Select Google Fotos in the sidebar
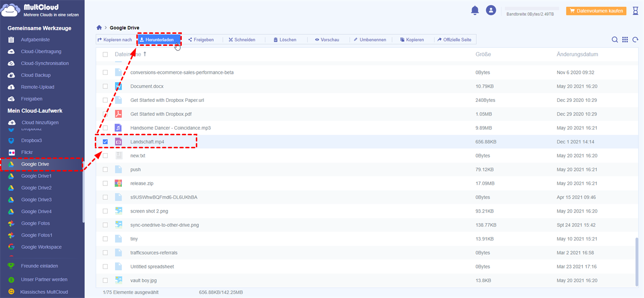This screenshot has height=298, width=644. [35, 223]
